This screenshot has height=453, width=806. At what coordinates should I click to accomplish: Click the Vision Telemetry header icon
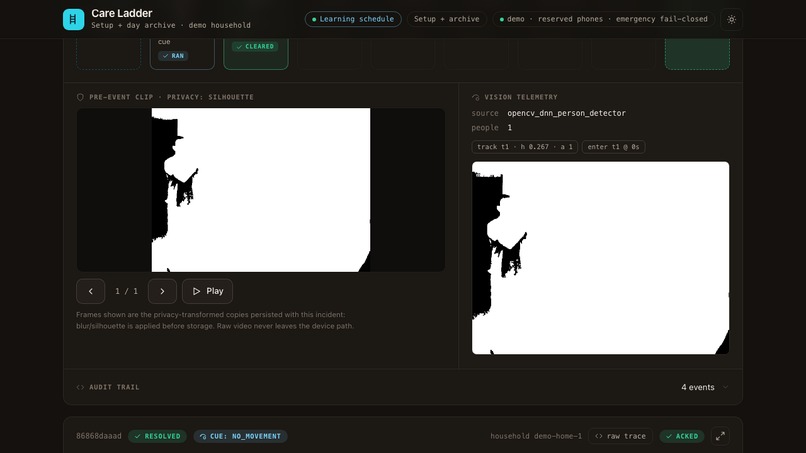tap(475, 97)
